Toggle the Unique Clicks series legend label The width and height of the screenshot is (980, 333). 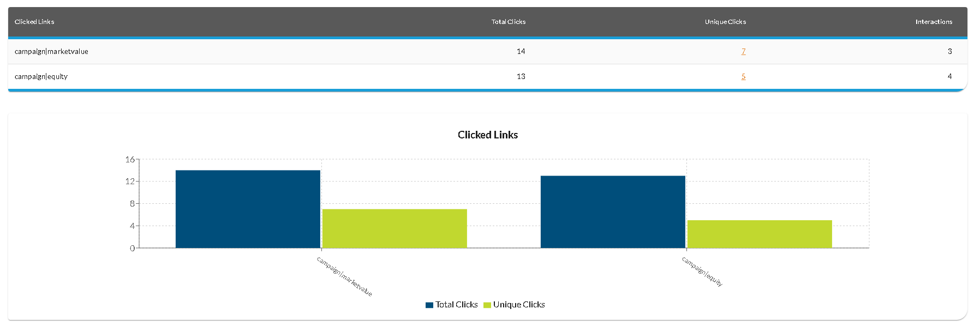pos(518,305)
